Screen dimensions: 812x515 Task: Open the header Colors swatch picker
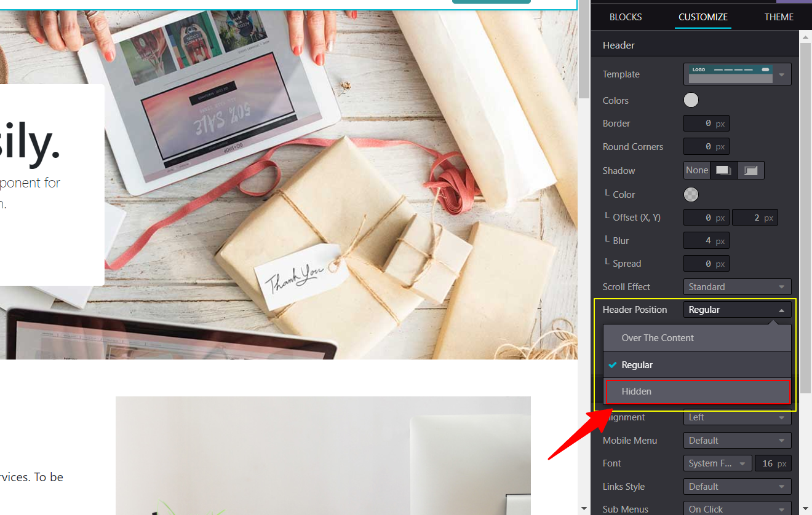pyautogui.click(x=691, y=100)
